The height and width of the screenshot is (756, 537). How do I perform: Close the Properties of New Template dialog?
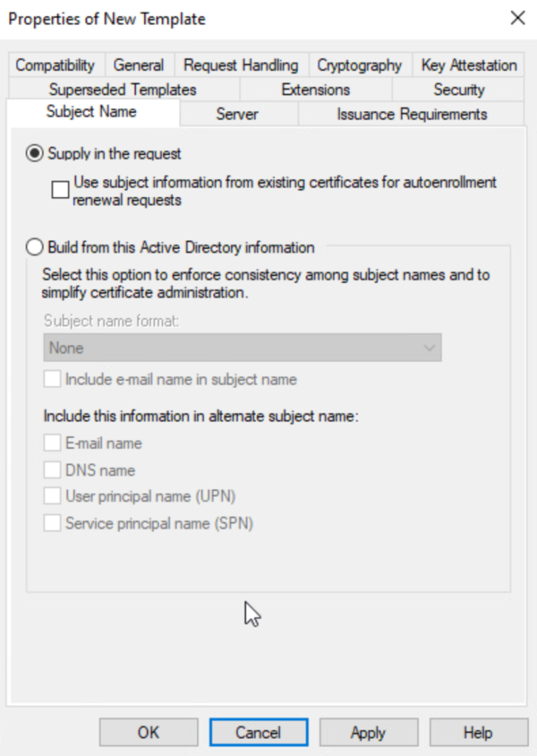coord(517,19)
